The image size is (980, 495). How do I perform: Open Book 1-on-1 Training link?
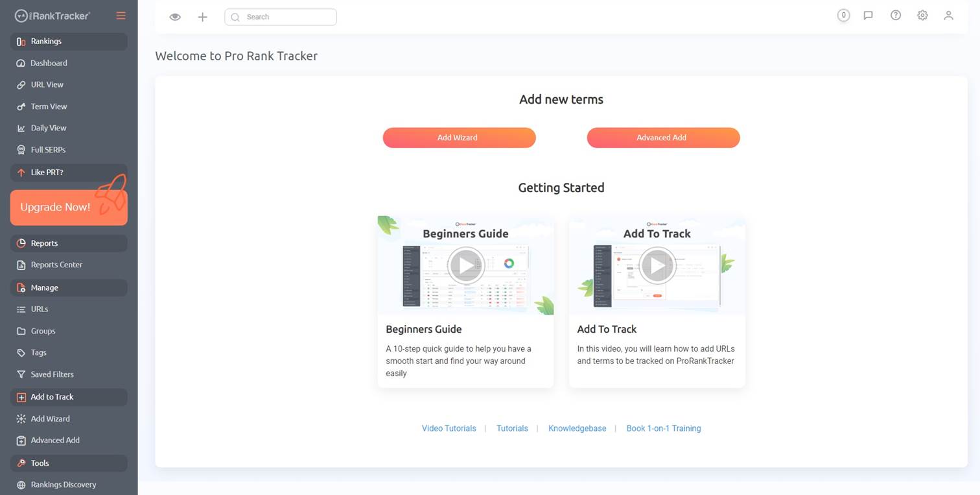[x=664, y=428]
